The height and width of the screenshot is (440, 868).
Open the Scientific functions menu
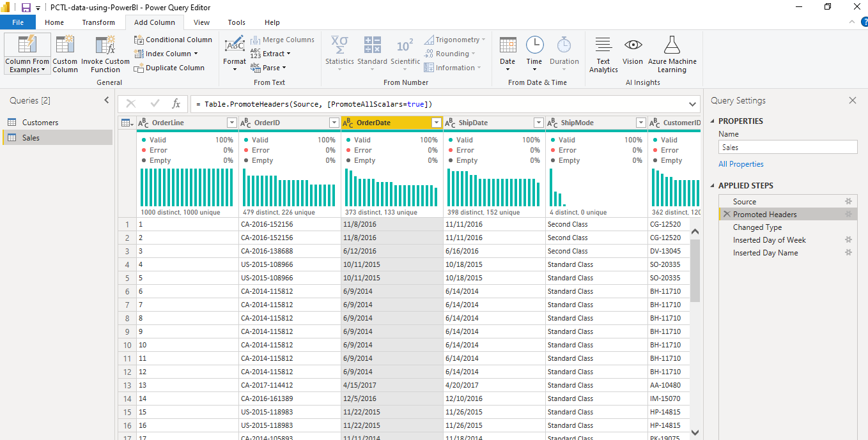click(x=405, y=54)
